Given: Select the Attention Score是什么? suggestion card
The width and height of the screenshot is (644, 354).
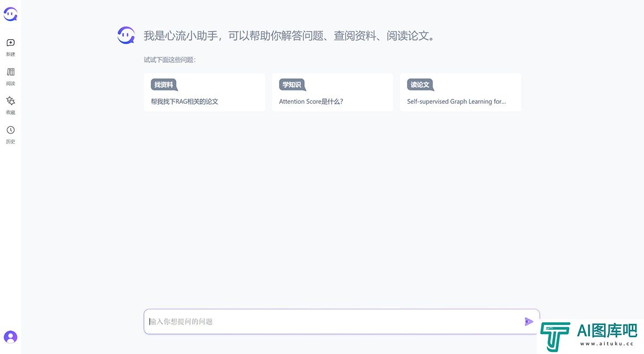Looking at the screenshot, I should click(332, 92).
